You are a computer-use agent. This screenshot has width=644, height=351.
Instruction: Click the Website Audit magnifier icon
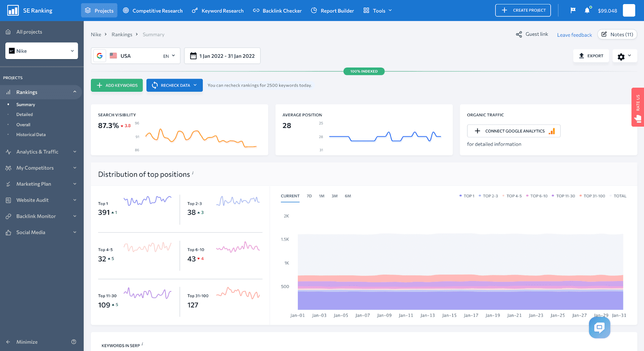coord(8,200)
